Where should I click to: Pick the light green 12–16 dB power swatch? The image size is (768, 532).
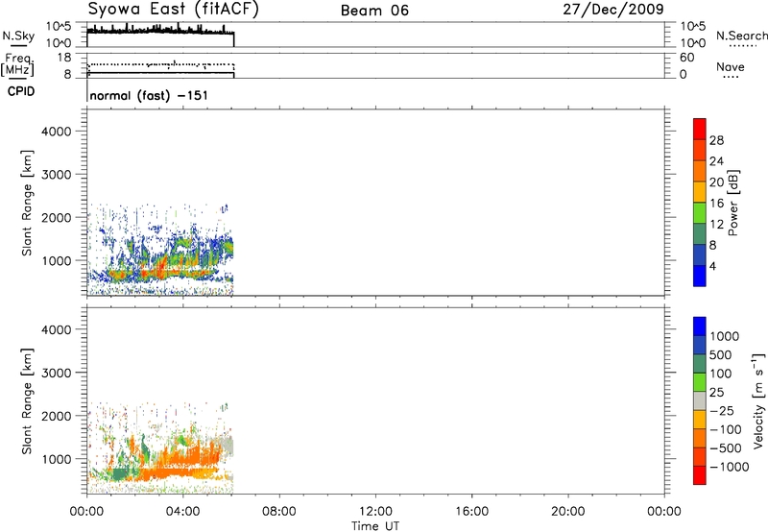(x=700, y=213)
